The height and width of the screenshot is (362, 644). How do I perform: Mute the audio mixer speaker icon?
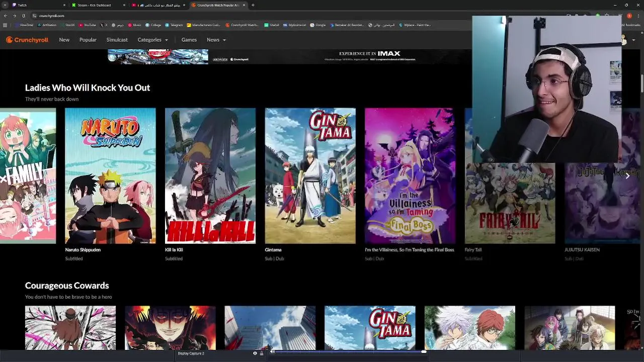point(273,351)
